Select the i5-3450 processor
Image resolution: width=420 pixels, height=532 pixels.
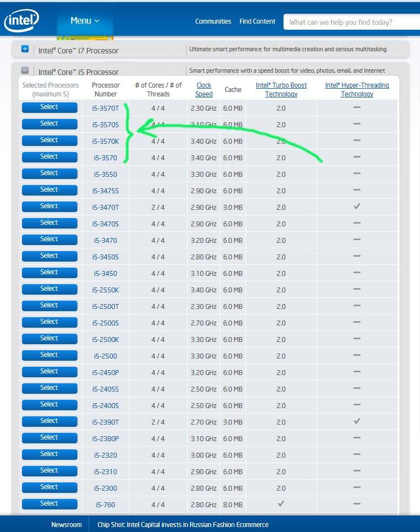pyautogui.click(x=50, y=273)
